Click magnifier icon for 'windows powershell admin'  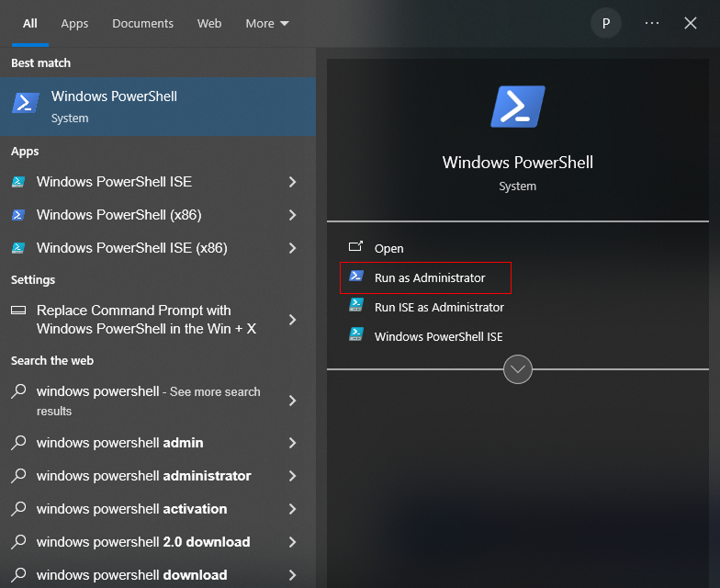tap(18, 443)
